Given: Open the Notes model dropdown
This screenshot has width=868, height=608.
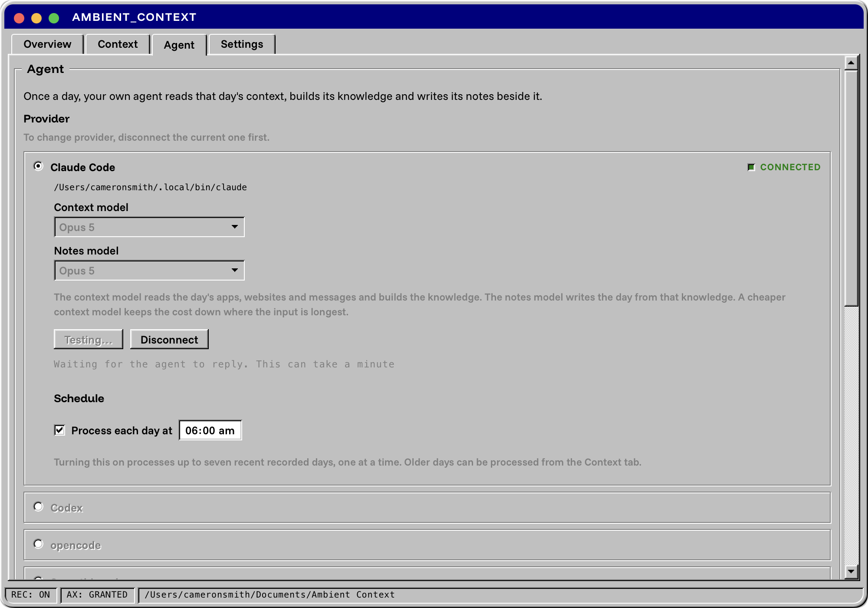Looking at the screenshot, I should (149, 271).
